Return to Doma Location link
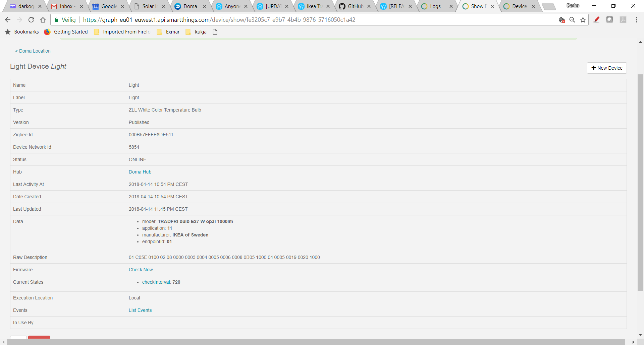Viewport: 644px width, 345px height. [33, 51]
